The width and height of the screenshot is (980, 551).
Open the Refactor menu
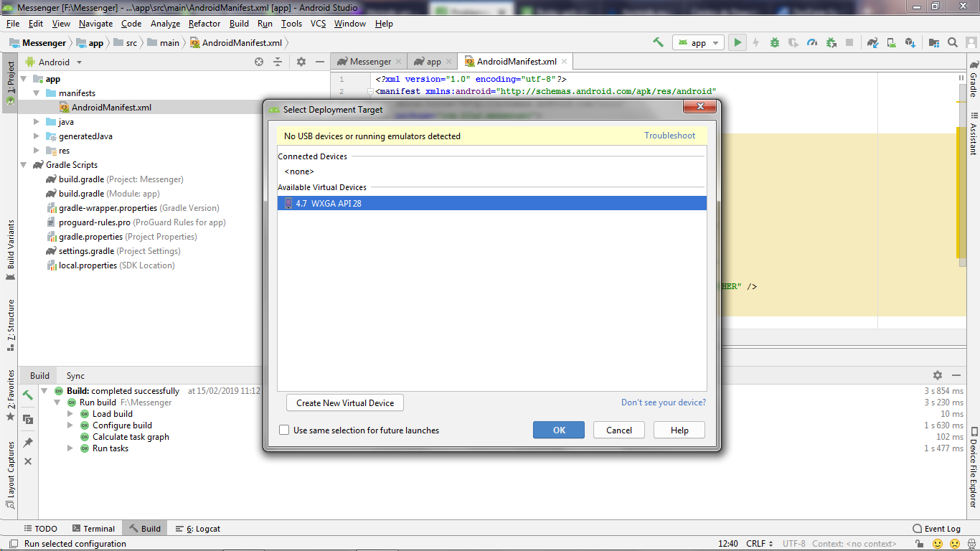pos(204,24)
